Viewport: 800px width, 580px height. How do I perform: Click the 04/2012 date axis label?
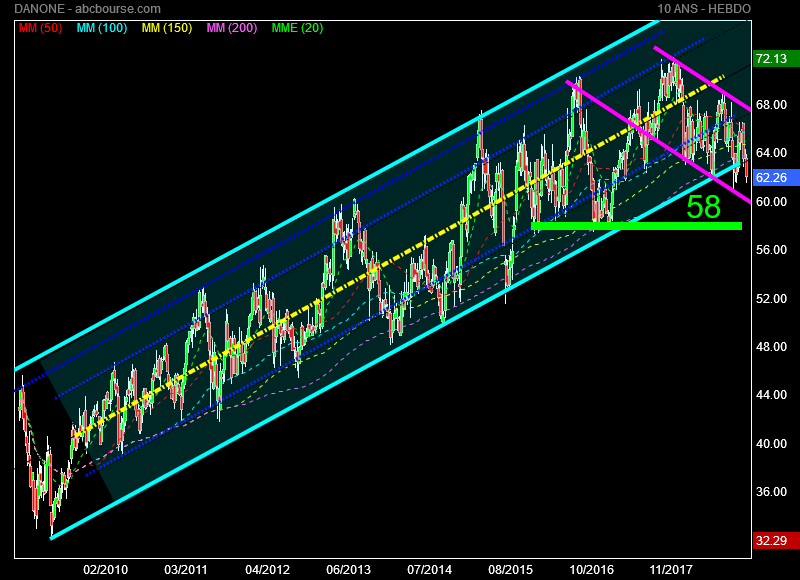[x=267, y=569]
